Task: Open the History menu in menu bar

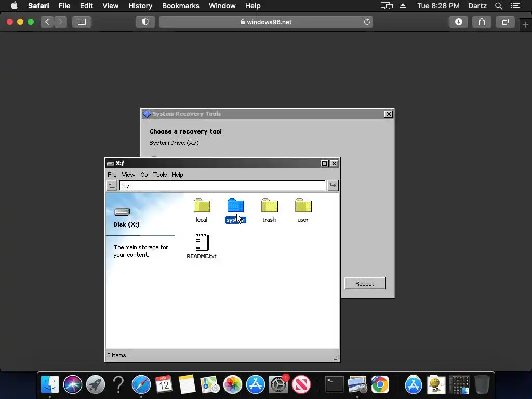Action: click(x=140, y=6)
